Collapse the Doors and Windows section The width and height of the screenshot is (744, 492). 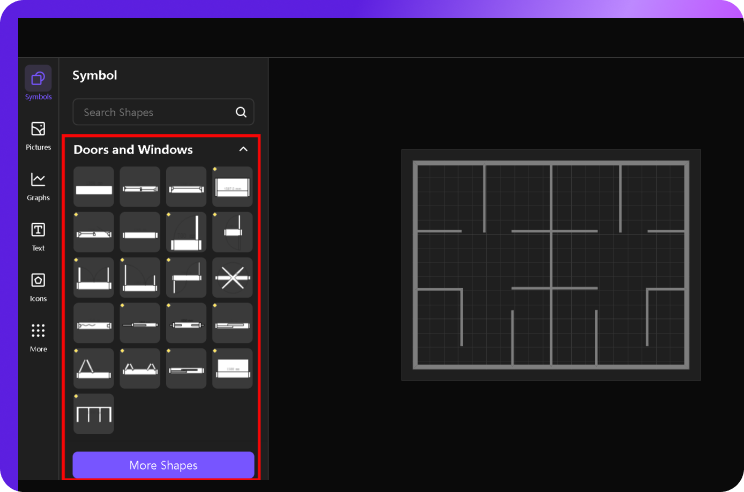click(243, 149)
